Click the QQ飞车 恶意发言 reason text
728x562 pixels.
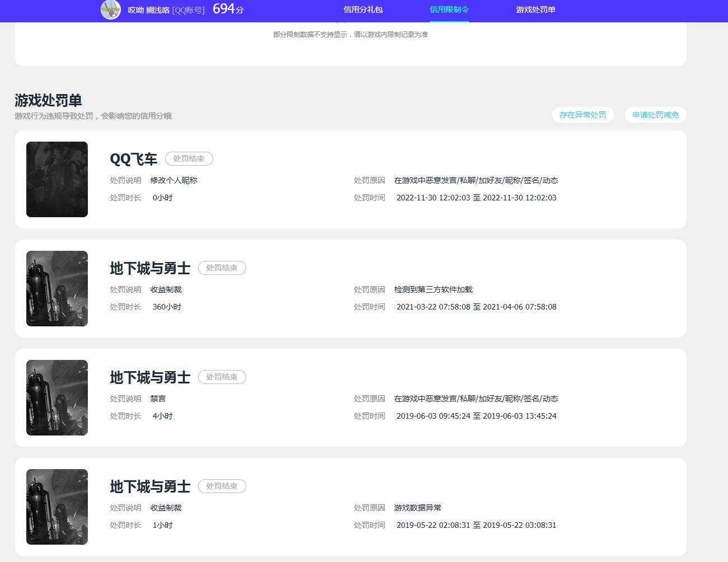pos(476,180)
